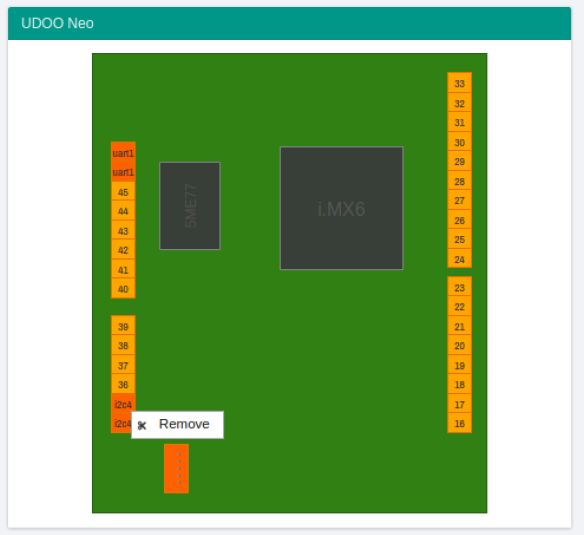Click Remove in the context menu

tap(178, 425)
